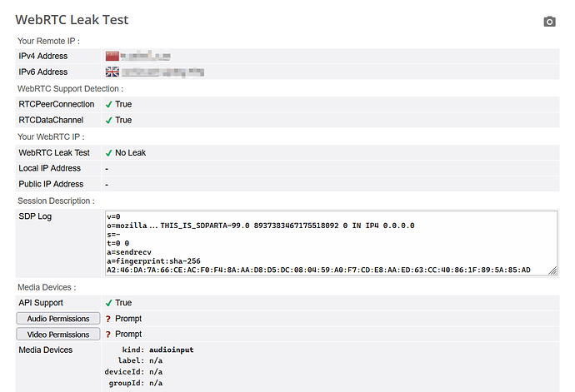Click the 'Prompt' status for Video Permissions
The image size is (575, 392).
point(128,334)
